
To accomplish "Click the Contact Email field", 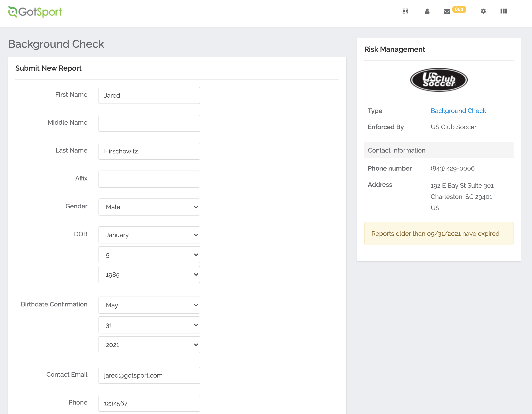I will coord(149,375).
